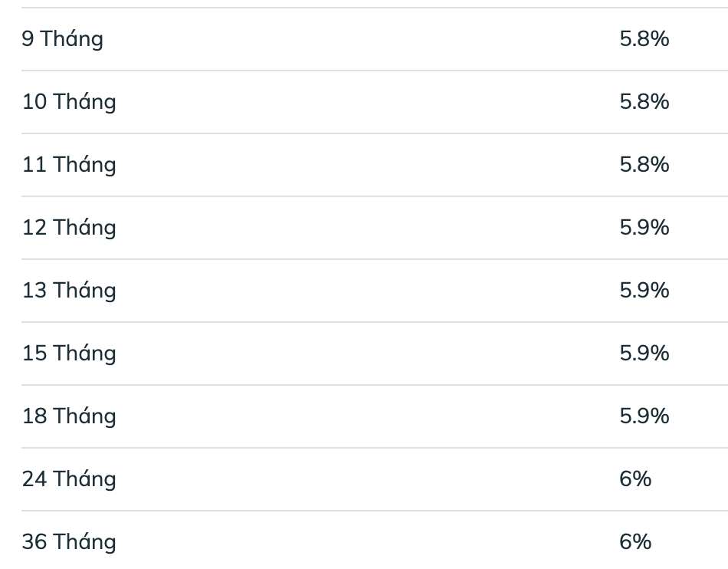The image size is (728, 569).
Task: Click the "13 Tháng" term label
Action: (x=69, y=291)
